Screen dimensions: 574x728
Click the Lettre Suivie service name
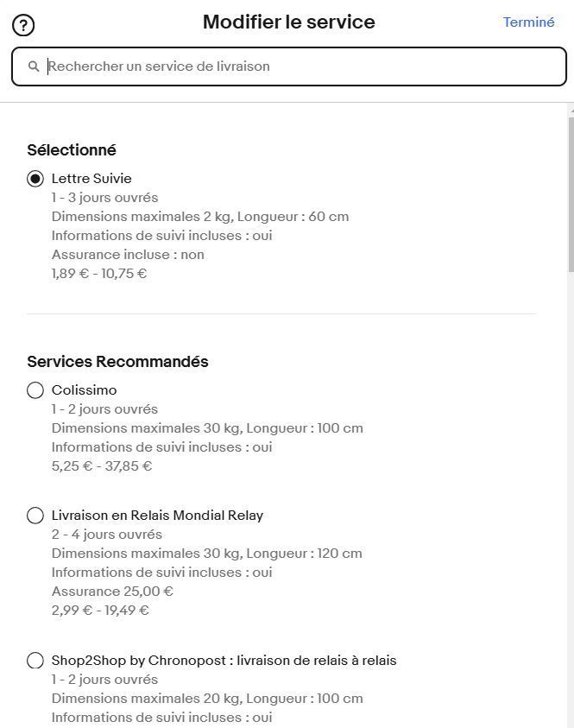(x=91, y=179)
